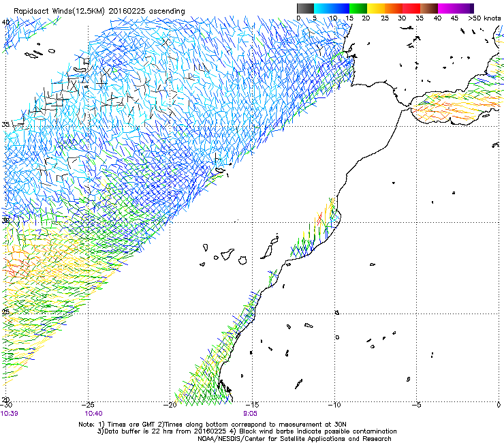Click the '-5' longitude axis label
The width and height of the screenshot is (504, 443).
416,405
